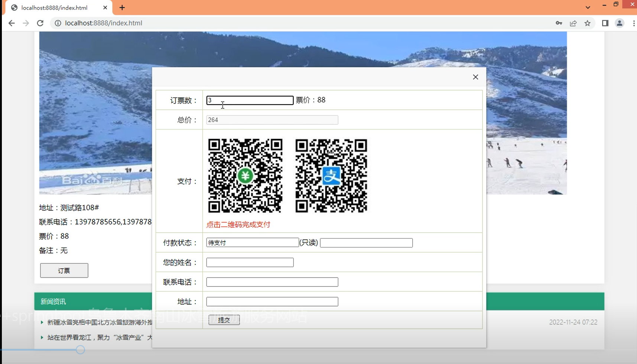Minimize the browser window
637x364 pixels.
(604, 5)
